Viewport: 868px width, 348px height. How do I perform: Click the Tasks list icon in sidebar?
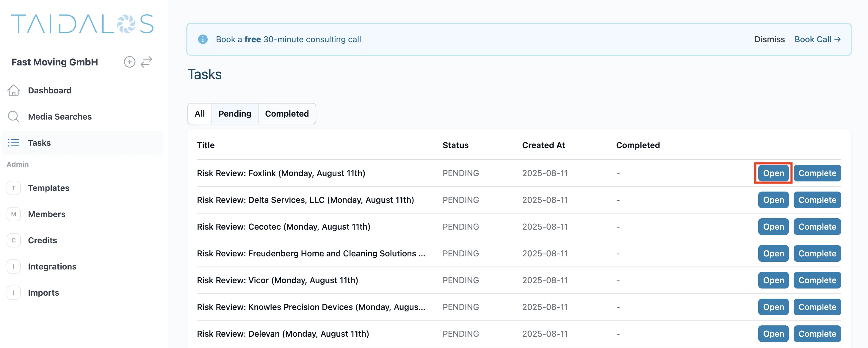13,143
